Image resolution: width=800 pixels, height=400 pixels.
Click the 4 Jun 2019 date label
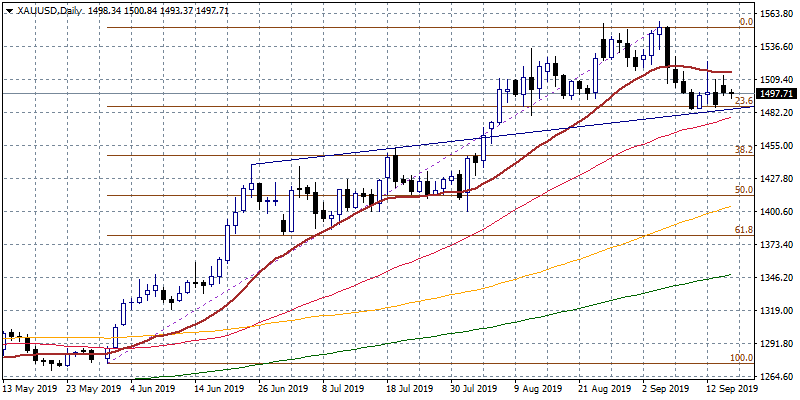coord(154,388)
